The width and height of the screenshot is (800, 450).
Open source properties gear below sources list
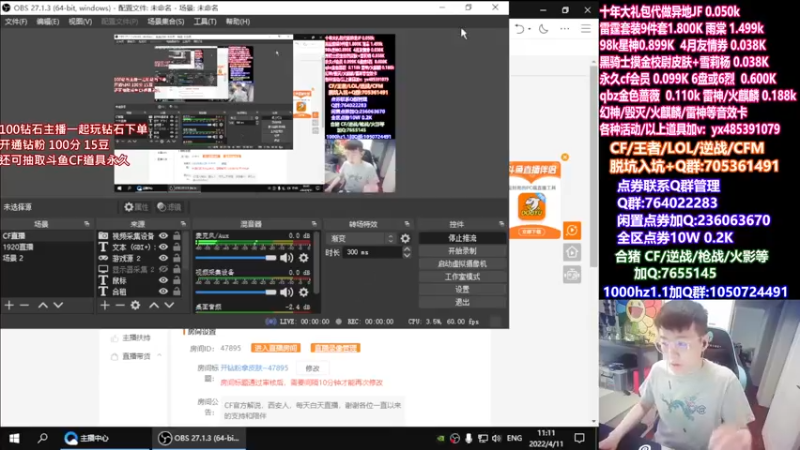[135, 305]
